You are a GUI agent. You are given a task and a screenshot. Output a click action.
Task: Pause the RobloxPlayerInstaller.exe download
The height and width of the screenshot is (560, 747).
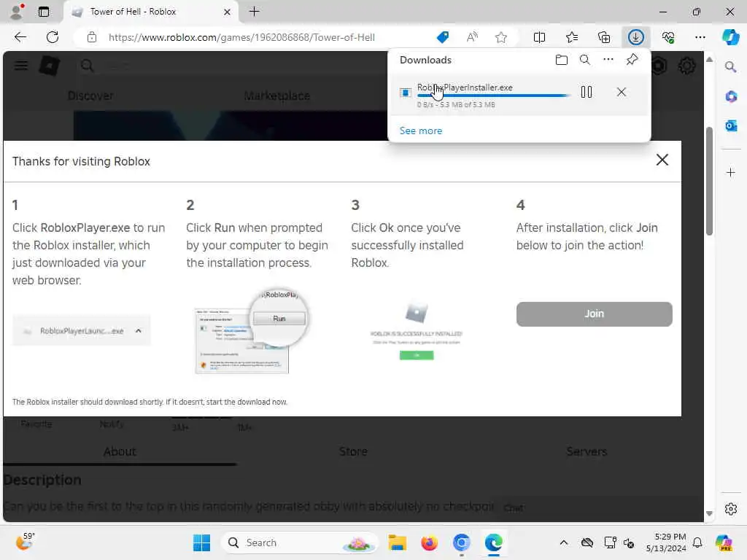tap(587, 92)
